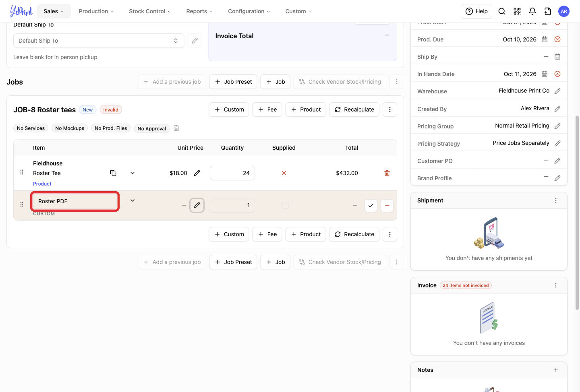The width and height of the screenshot is (580, 392).
Task: Open the Ship By calendar picker
Action: pyautogui.click(x=557, y=57)
